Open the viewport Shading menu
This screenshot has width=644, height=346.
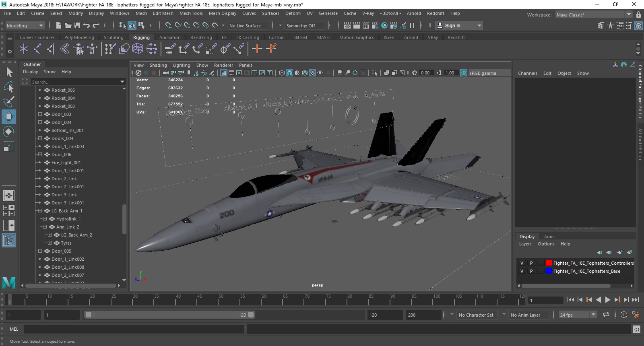pos(158,65)
